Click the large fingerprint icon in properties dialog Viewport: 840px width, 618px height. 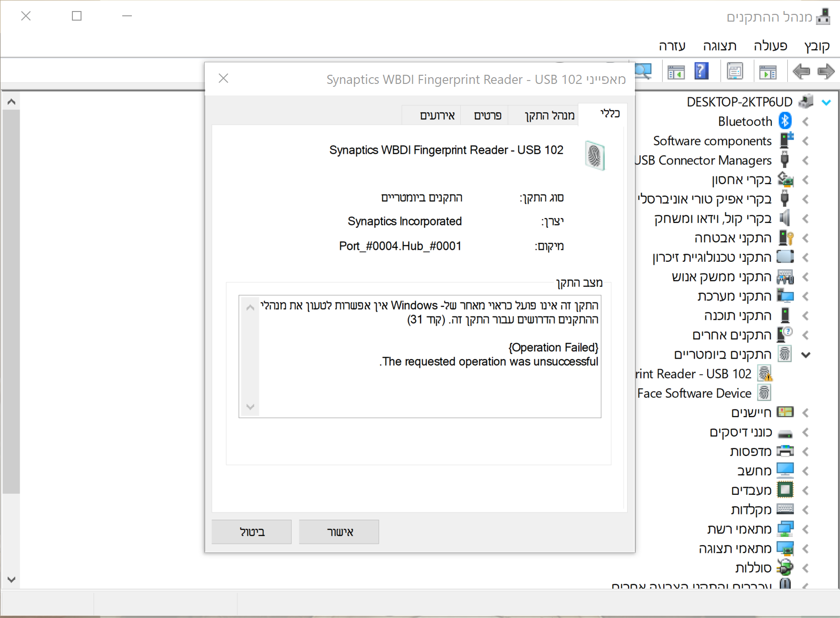point(595,156)
